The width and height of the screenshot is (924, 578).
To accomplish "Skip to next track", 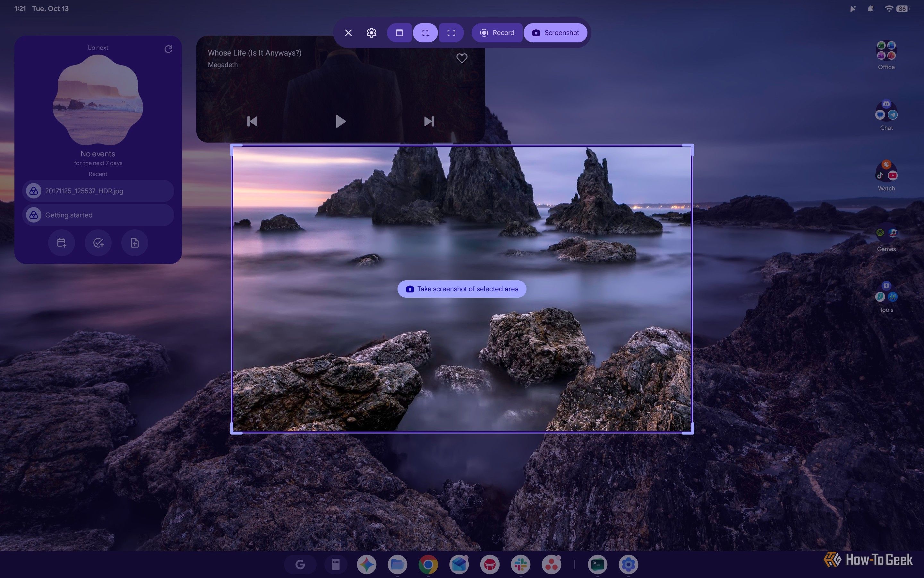I will pyautogui.click(x=429, y=122).
